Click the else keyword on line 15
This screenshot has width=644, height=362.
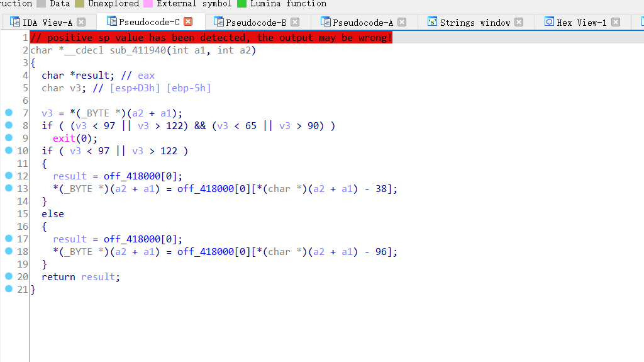53,214
